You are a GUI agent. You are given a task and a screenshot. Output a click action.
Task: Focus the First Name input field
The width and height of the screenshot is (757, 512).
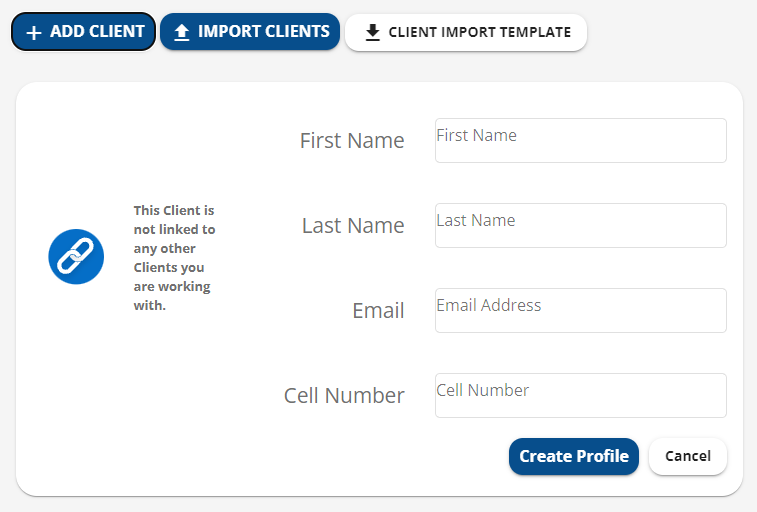click(x=581, y=140)
